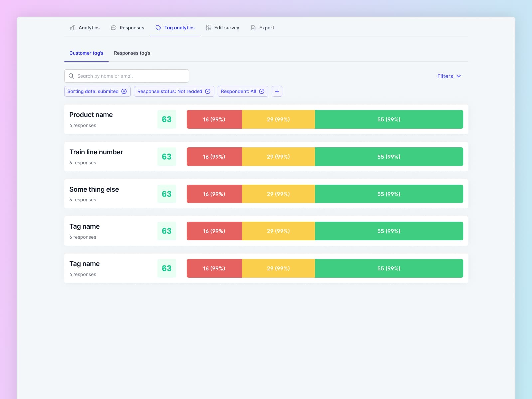This screenshot has height=399, width=532.
Task: Click the green 55 (99%) segment for Product name
Action: [x=389, y=119]
